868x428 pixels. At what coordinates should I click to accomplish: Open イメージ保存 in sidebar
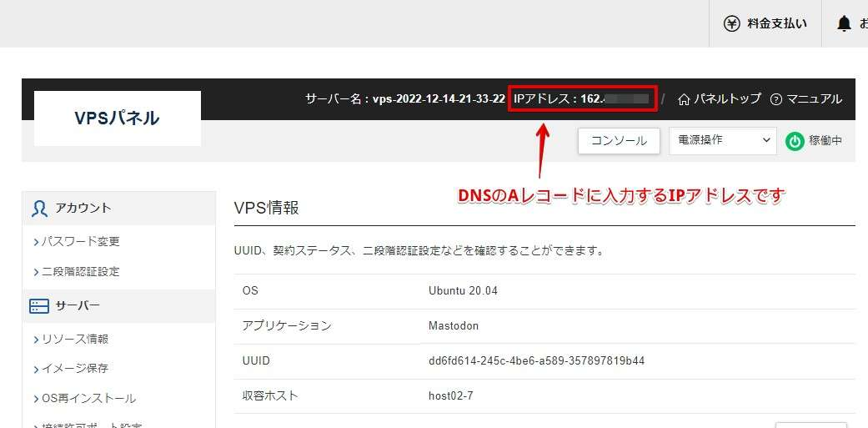click(75, 368)
